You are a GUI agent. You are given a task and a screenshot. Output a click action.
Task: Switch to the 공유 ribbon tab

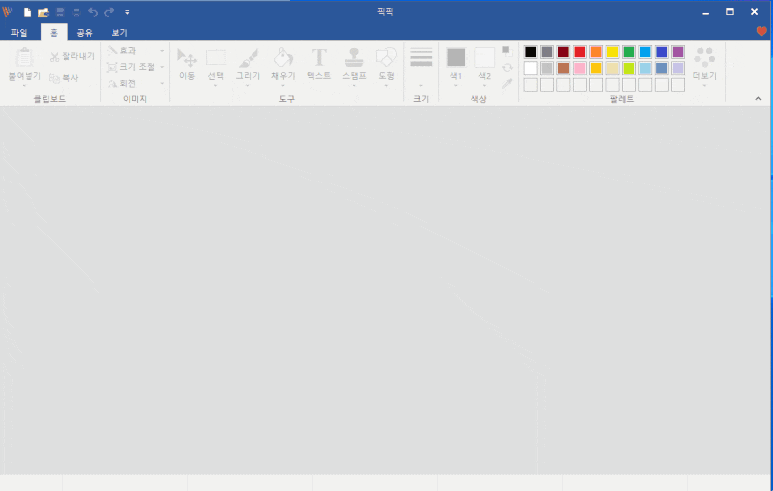(84, 33)
